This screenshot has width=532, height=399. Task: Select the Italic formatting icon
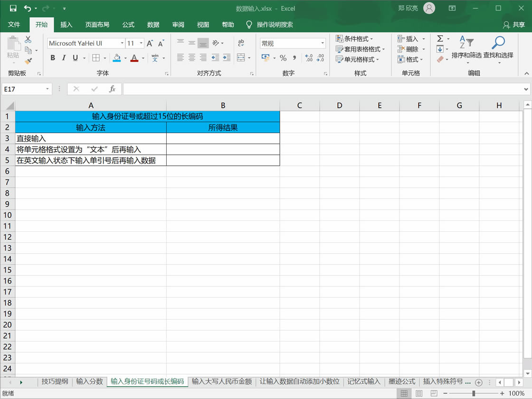(64, 58)
